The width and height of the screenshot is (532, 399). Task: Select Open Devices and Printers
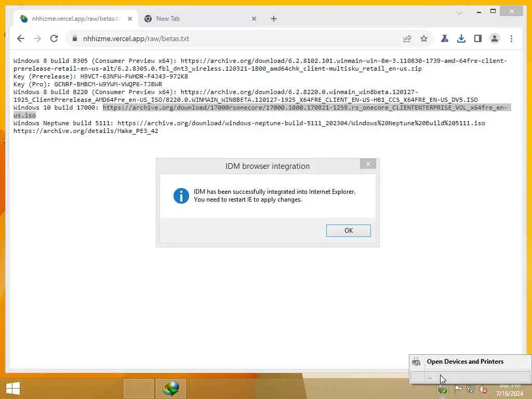click(x=471, y=362)
